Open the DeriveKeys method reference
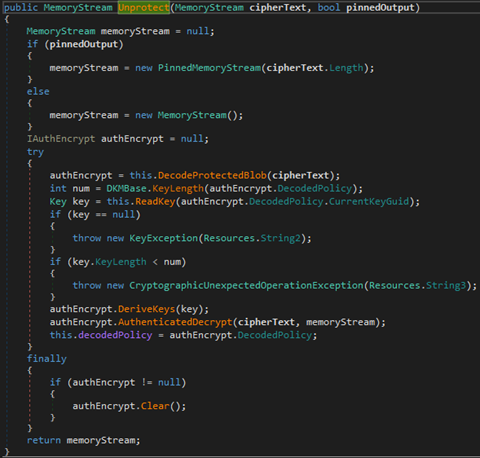This screenshot has height=458, width=480. point(147,309)
